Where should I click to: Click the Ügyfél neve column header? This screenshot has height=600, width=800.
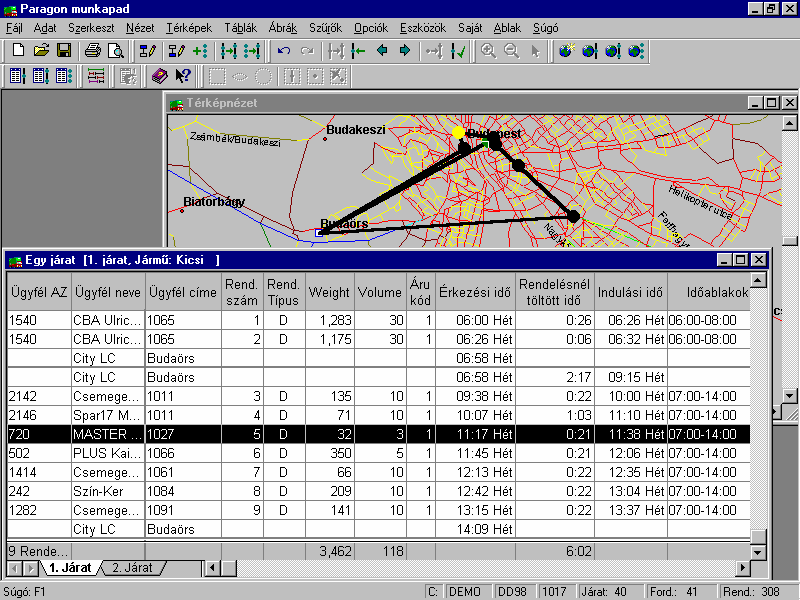coord(108,292)
